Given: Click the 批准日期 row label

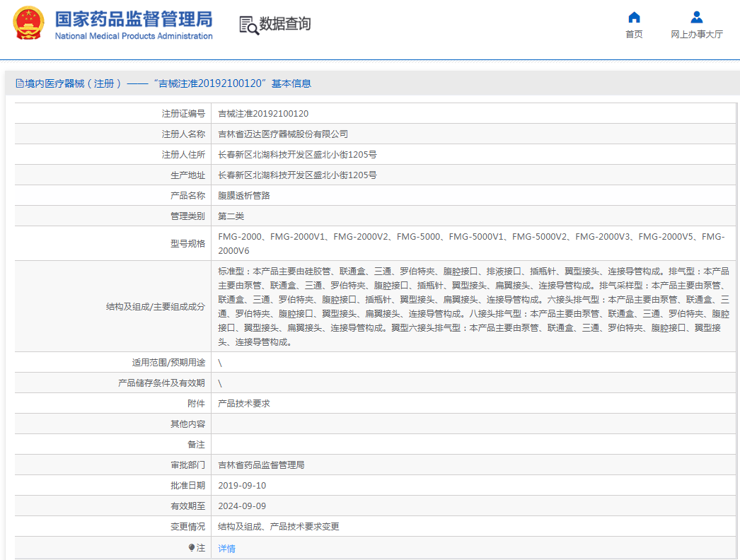Looking at the screenshot, I should 188,486.
